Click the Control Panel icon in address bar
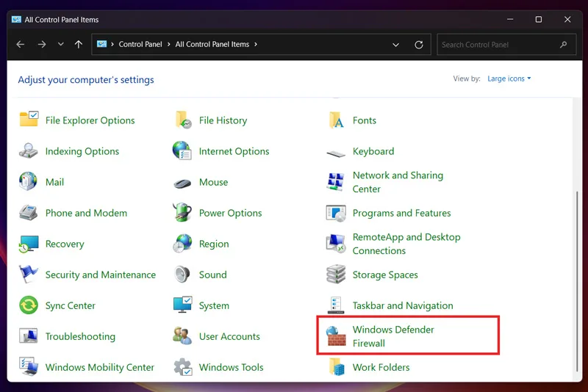The image size is (588, 392). (101, 44)
